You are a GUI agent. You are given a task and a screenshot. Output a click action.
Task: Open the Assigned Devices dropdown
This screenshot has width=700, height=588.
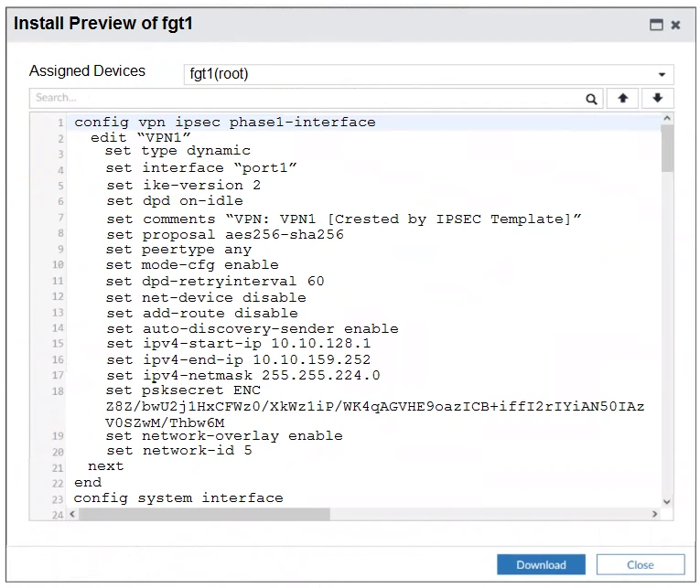click(x=427, y=74)
